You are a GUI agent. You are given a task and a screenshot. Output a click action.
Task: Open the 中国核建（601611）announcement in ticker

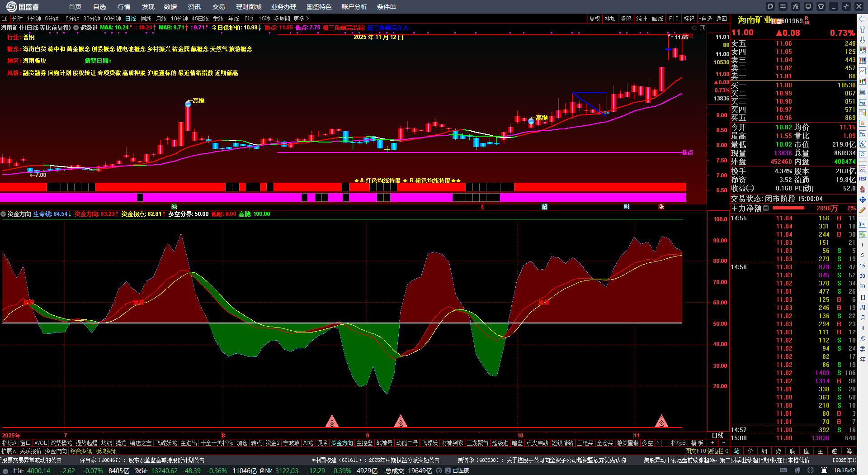pos(376,460)
